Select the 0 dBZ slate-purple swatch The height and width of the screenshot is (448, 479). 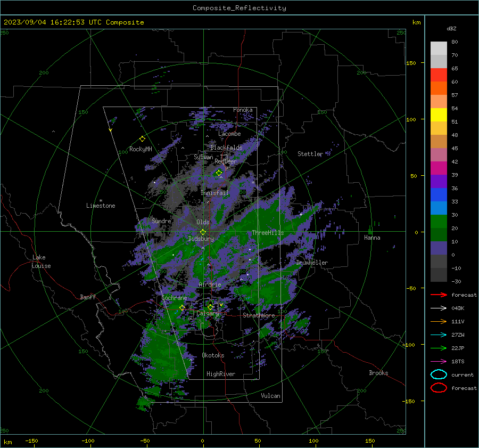pos(439,248)
